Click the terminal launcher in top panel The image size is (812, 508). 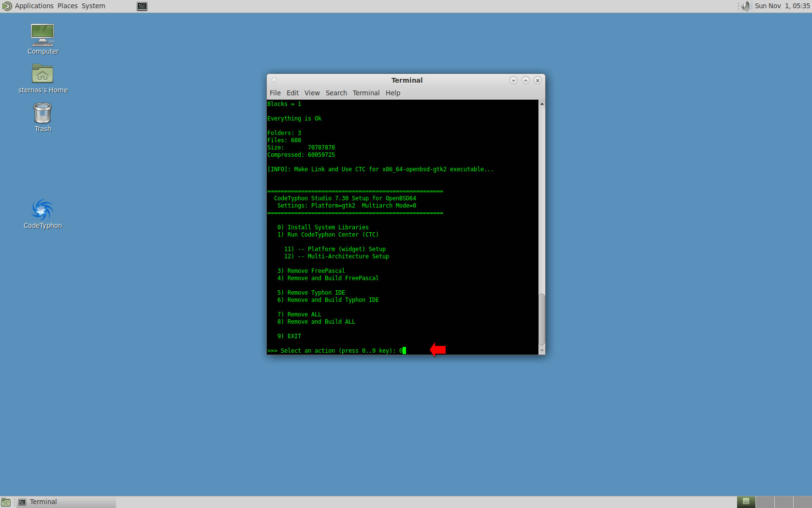[x=142, y=6]
